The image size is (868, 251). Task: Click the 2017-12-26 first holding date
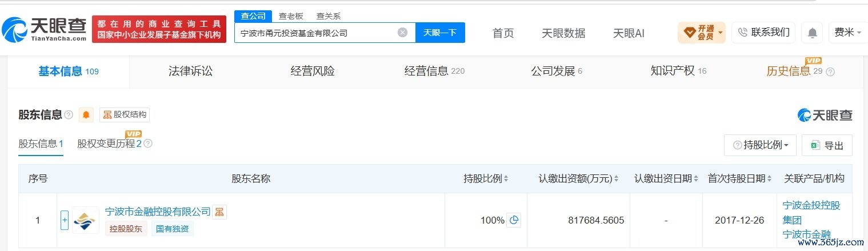739,220
